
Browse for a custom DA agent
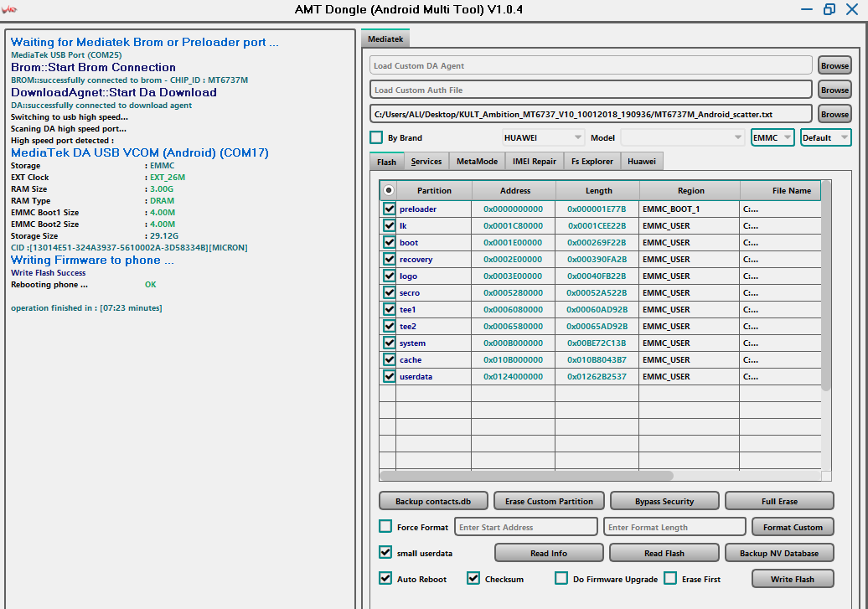point(834,65)
